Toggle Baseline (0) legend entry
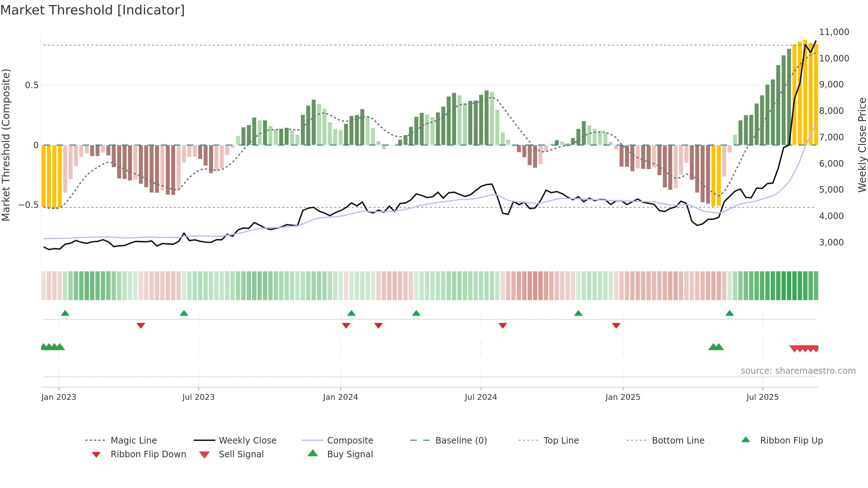 click(x=448, y=440)
